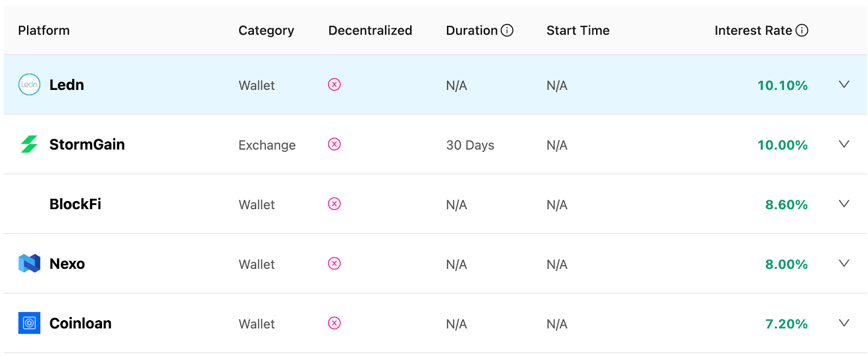
Task: Click Nexo's decentralized status cross icon
Action: [x=334, y=263]
